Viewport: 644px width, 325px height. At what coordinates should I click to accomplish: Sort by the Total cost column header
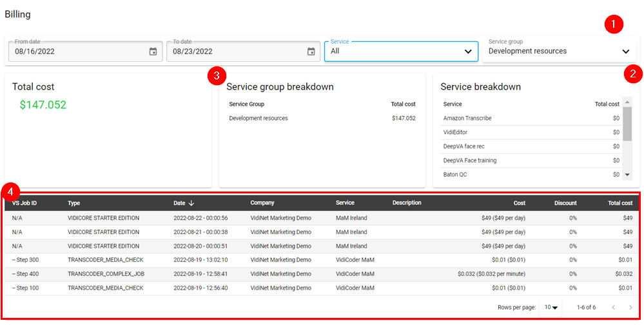tap(620, 203)
